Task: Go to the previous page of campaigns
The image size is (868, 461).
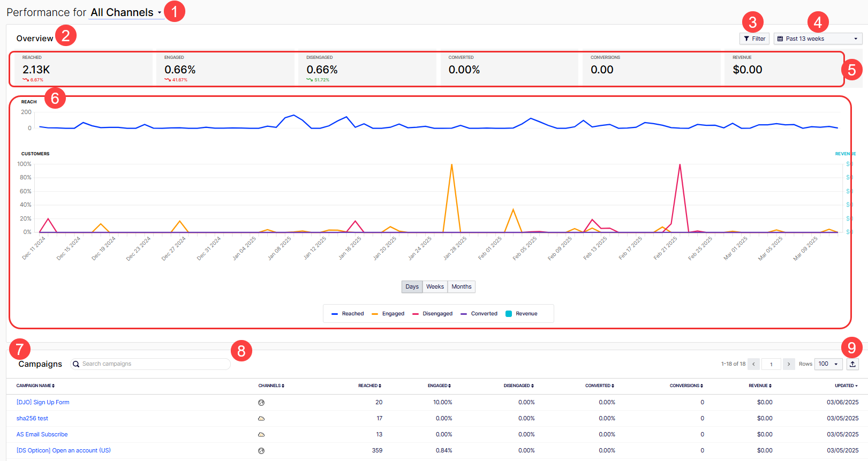Action: 753,364
